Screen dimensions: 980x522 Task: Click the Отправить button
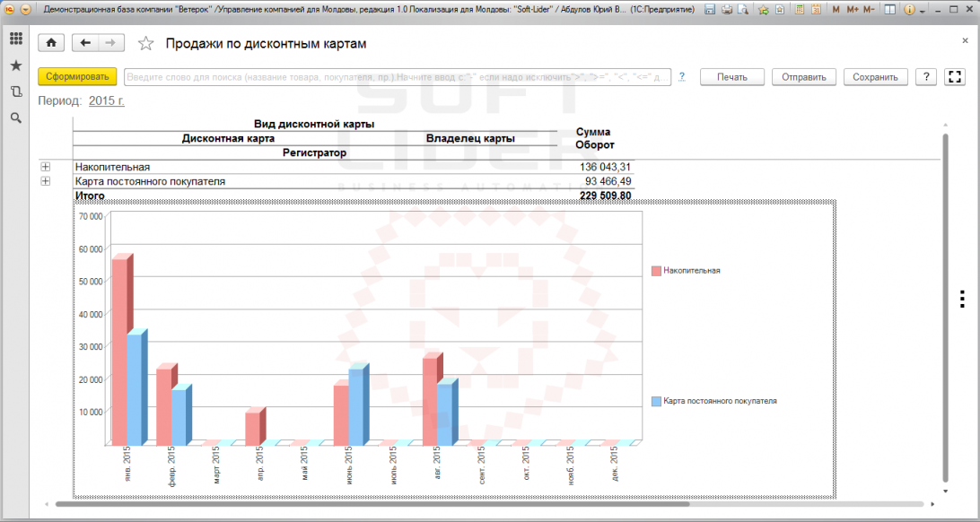click(804, 77)
